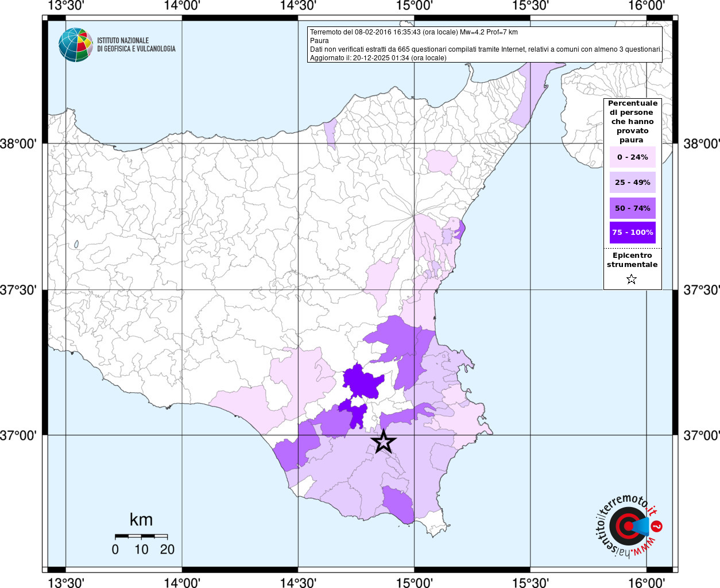Click the red question mark bubble
Image resolution: width=720 pixels, height=588 pixels.
[x=657, y=526]
